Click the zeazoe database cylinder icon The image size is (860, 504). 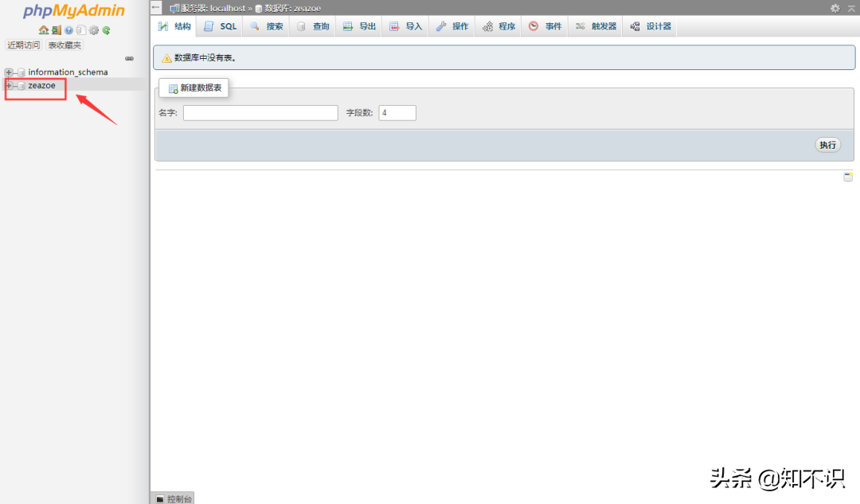21,85
